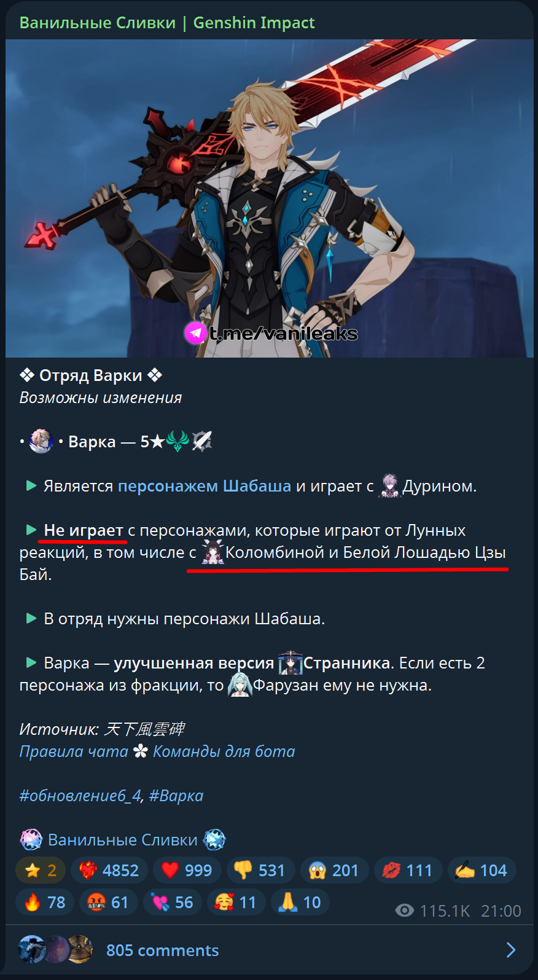The height and width of the screenshot is (980, 538).
Task: Add the fire reaction 78
Action: coord(45,902)
